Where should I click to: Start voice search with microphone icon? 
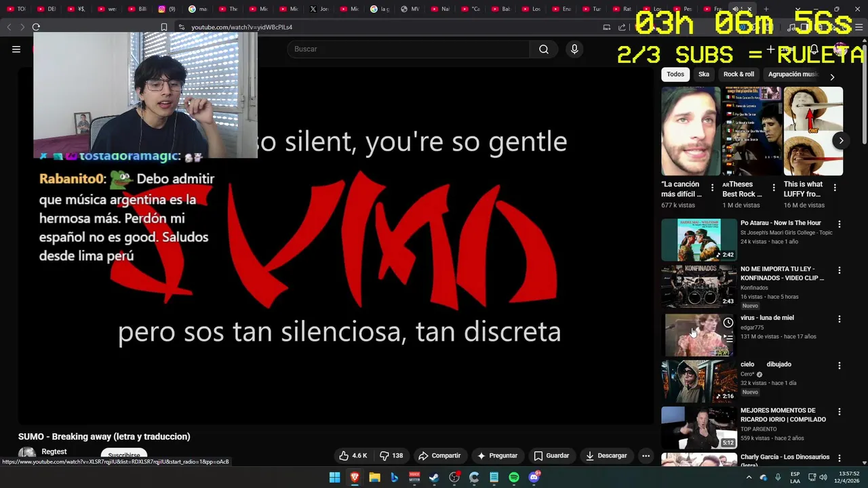coord(574,49)
